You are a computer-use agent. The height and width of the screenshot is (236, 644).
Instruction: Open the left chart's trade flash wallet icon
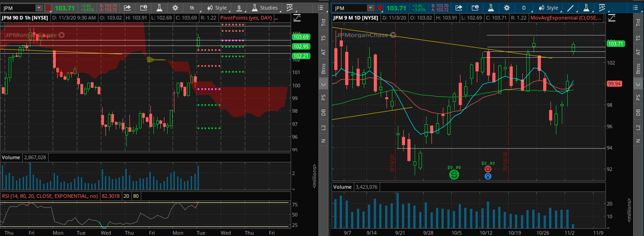(x=143, y=8)
